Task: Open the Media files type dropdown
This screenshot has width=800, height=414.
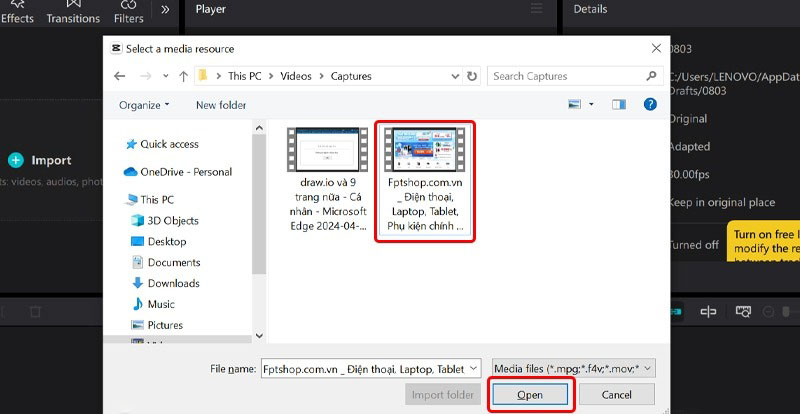Action: (574, 368)
